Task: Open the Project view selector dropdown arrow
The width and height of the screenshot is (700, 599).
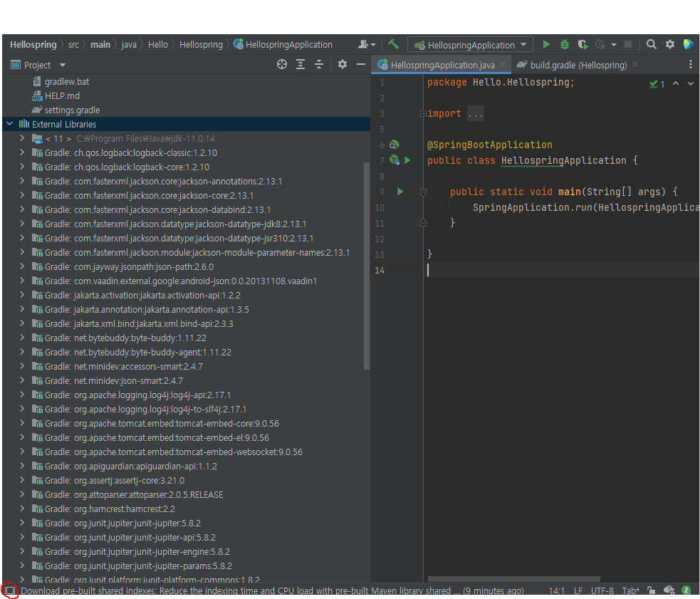Action: pos(63,66)
